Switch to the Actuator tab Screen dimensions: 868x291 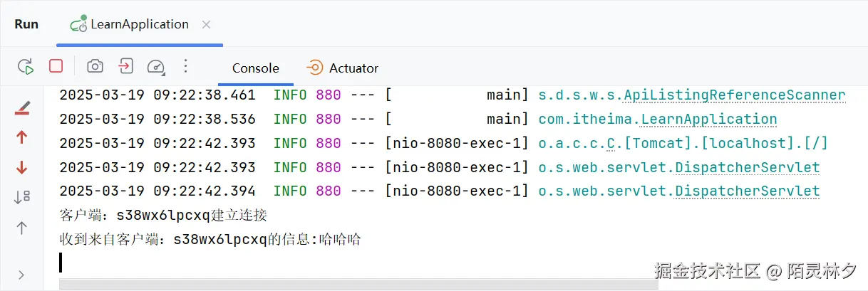pos(343,68)
